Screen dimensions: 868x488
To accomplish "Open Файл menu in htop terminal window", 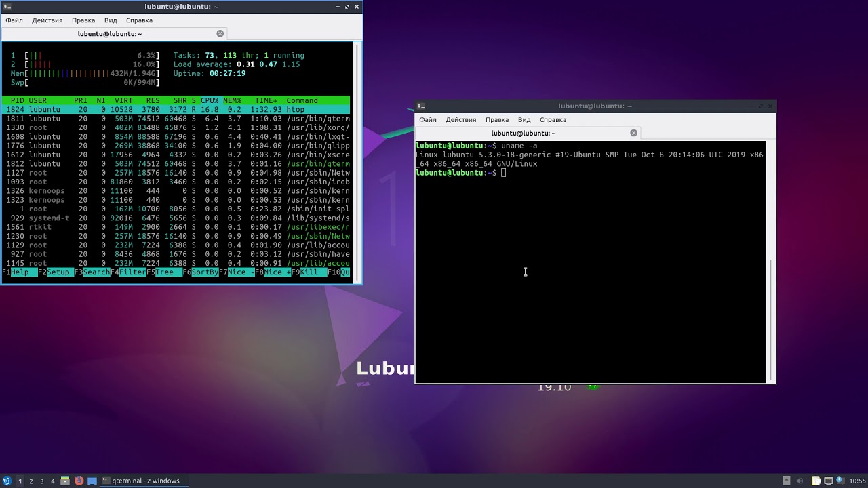I will point(14,20).
